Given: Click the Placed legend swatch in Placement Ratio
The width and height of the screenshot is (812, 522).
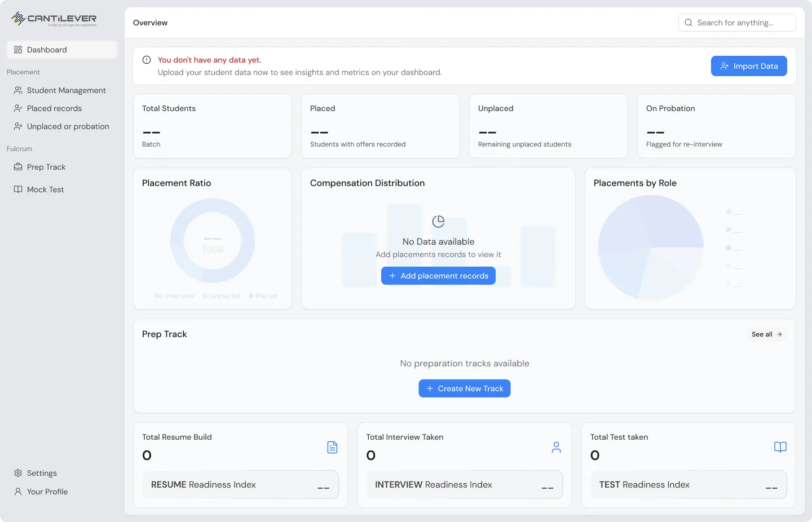Looking at the screenshot, I should [x=251, y=296].
